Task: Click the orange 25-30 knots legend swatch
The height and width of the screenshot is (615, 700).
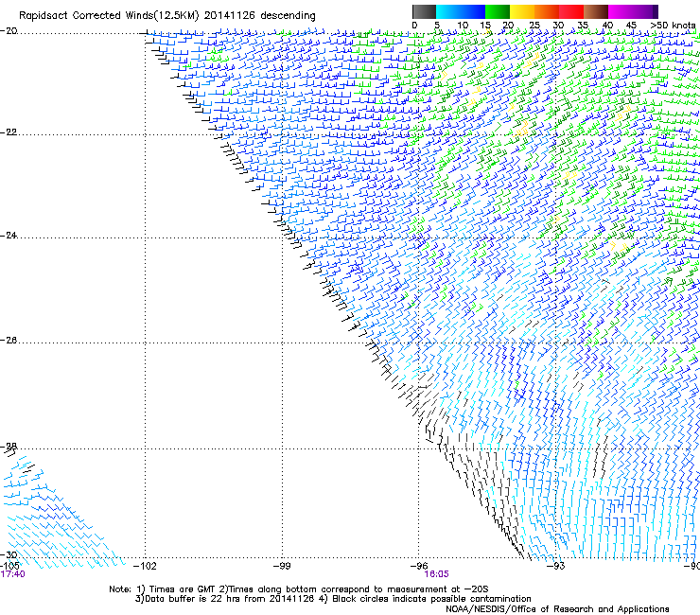Action: 547,11
